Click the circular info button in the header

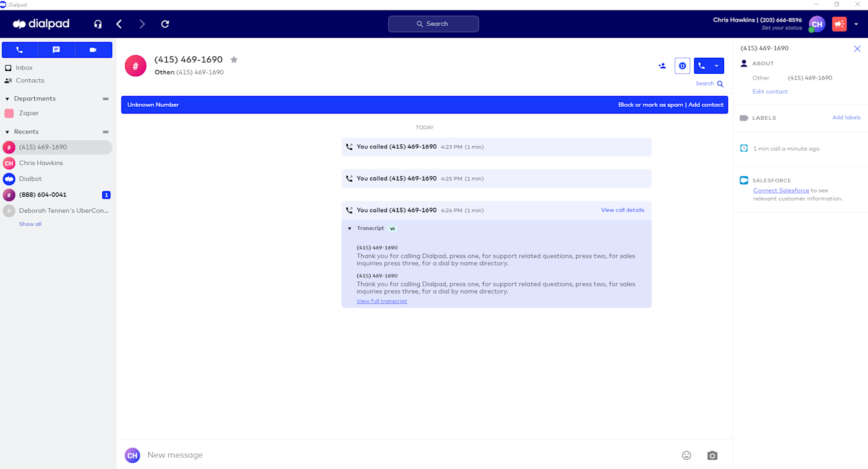pyautogui.click(x=682, y=66)
